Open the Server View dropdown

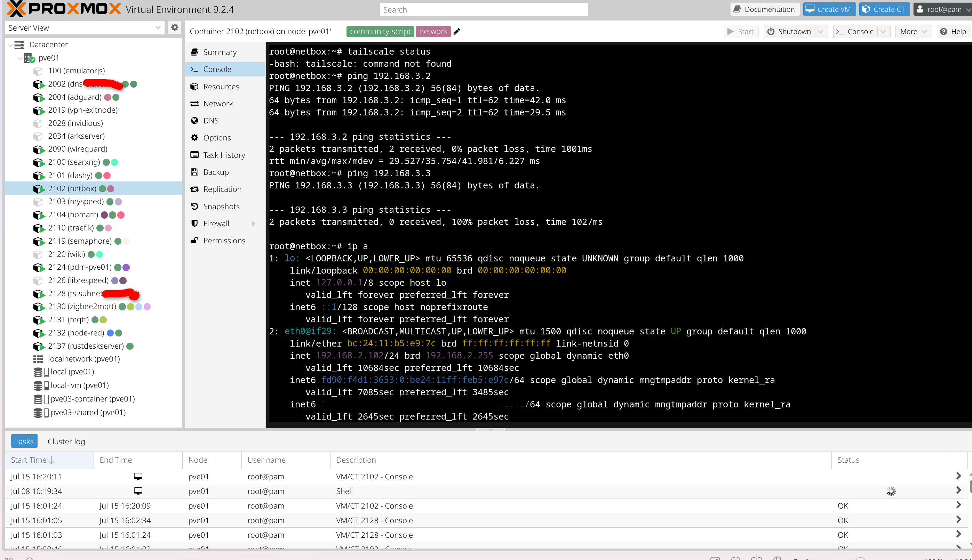coord(158,28)
